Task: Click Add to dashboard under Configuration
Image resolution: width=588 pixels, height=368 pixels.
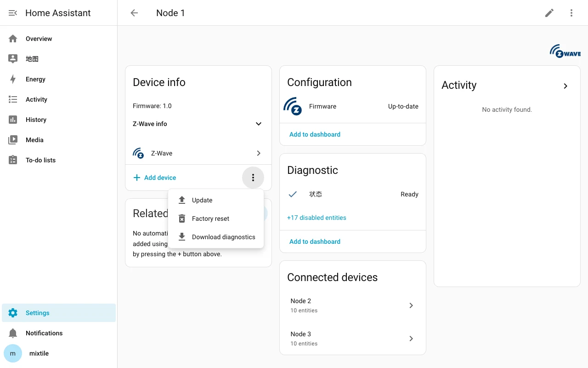Action: click(x=315, y=134)
